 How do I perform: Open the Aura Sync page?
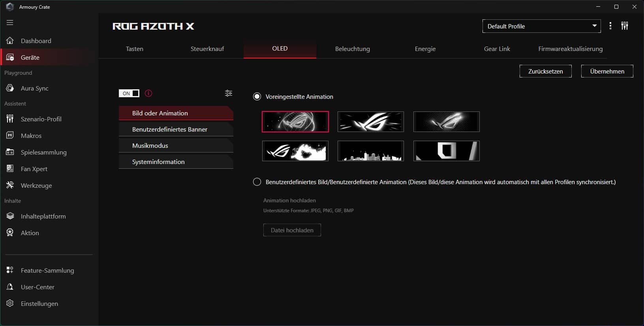(34, 88)
